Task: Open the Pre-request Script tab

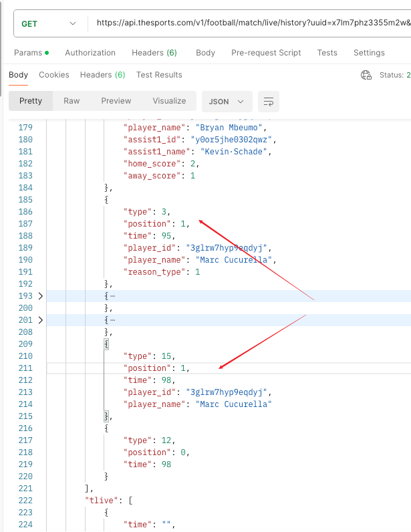Action: pos(266,53)
